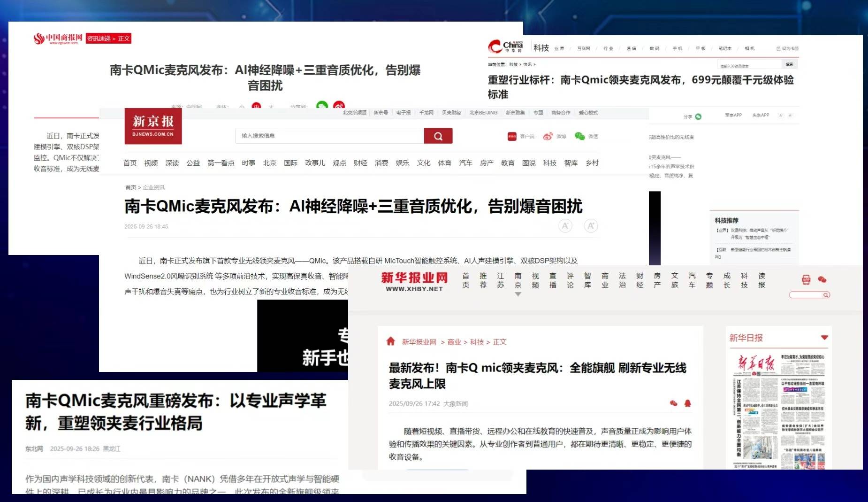Open the 数码 channel in the China.com nav bar
The image size is (868, 502).
coord(654,48)
